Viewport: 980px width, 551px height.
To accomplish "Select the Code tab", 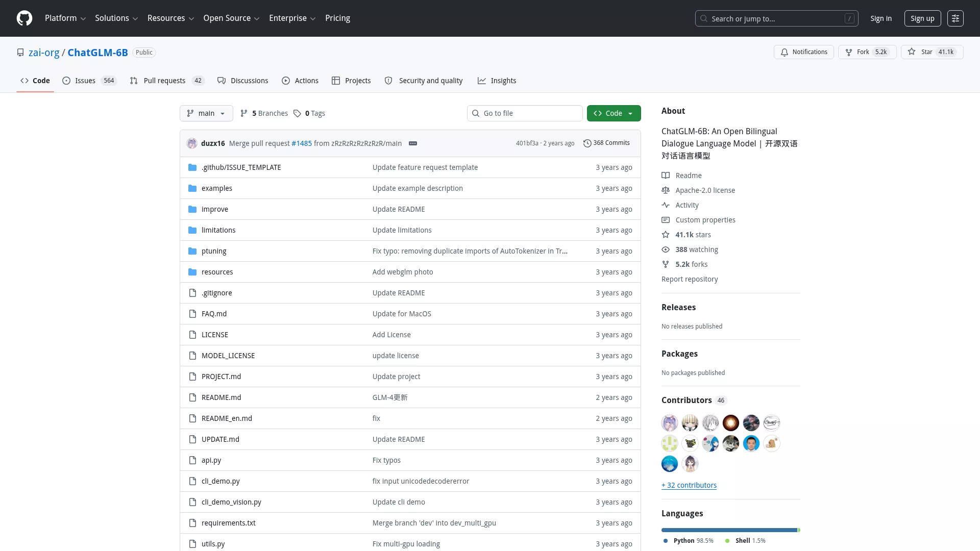I will tap(35, 81).
